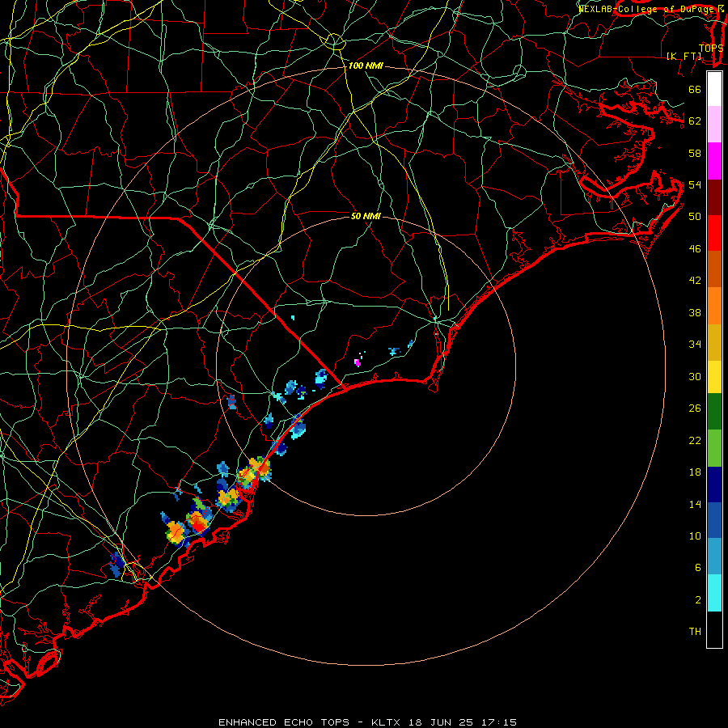The height and width of the screenshot is (728, 728).
Task: Select the 46 legend value
Action: click(x=695, y=249)
